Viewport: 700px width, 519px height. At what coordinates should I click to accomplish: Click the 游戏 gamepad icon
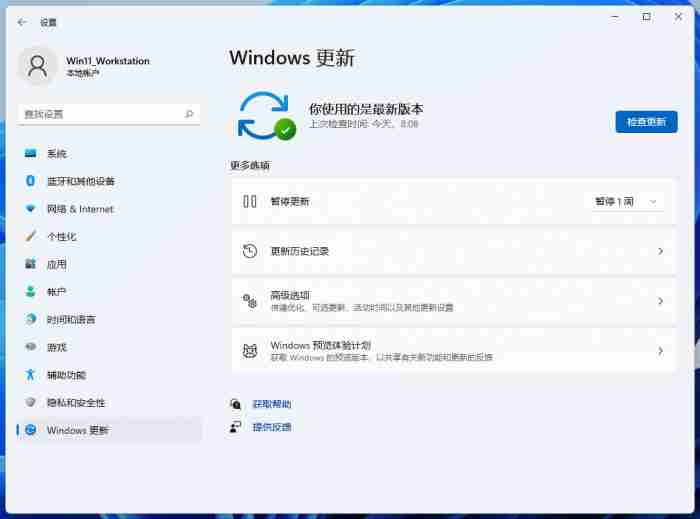click(x=30, y=347)
